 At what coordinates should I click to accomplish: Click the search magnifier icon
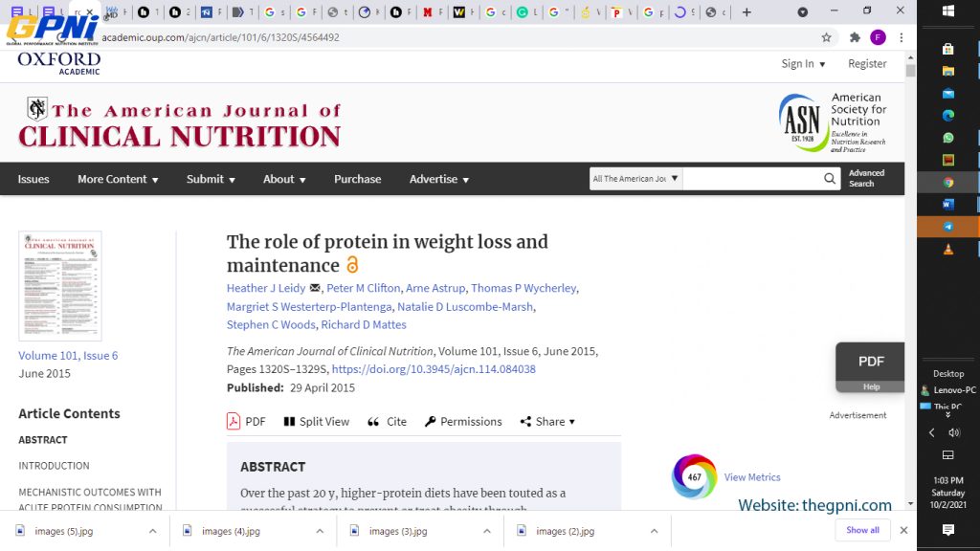click(x=830, y=179)
